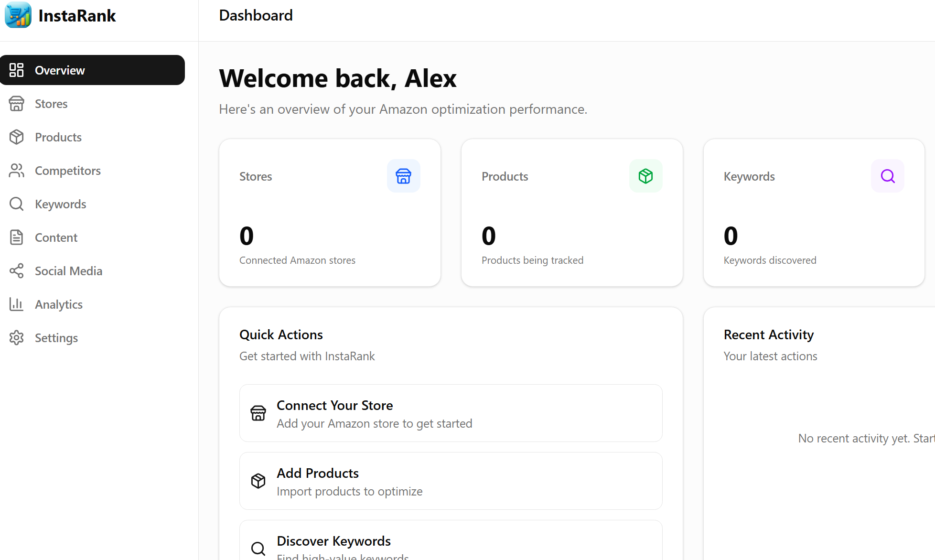This screenshot has width=935, height=560.
Task: Choose Add Products to import products
Action: (451, 481)
